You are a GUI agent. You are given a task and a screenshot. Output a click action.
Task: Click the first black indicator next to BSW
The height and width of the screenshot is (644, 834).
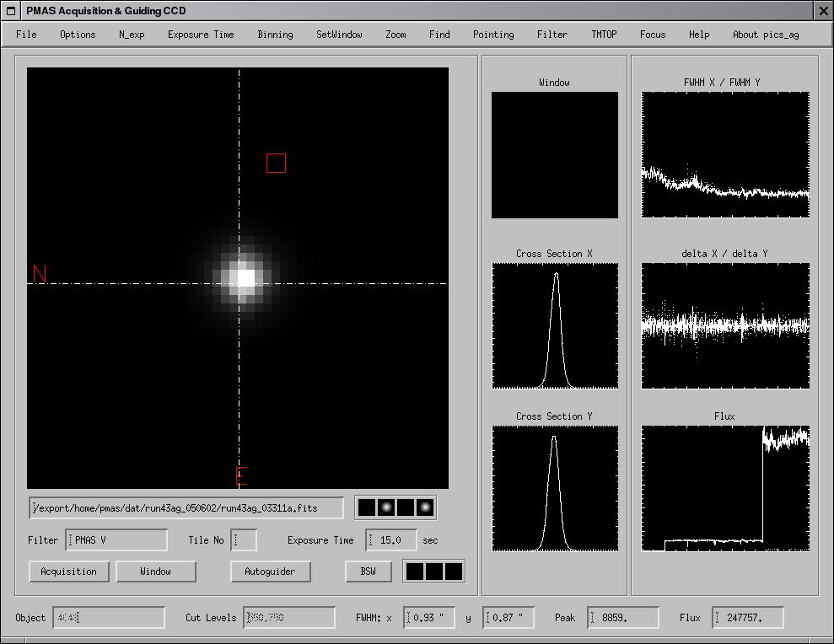(415, 572)
